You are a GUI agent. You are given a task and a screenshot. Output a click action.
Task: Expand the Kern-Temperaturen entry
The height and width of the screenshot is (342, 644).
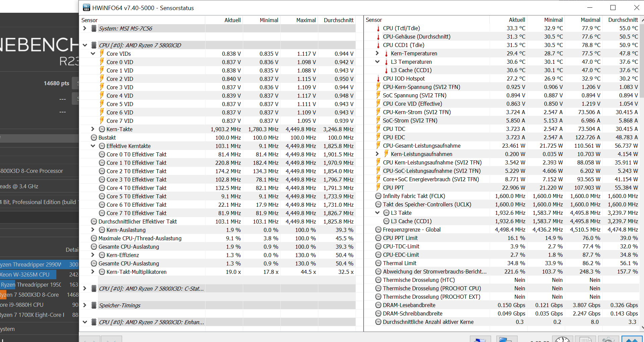377,53
